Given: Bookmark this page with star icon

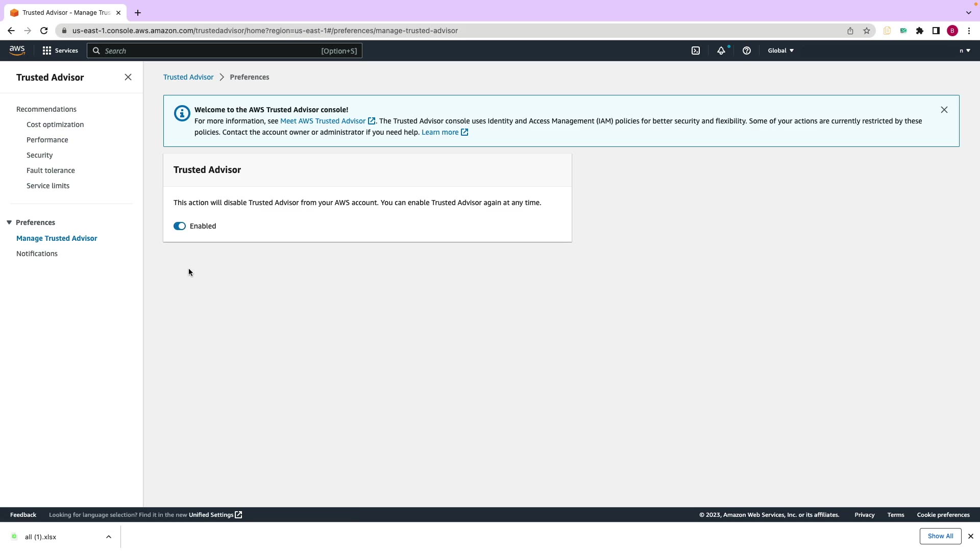Looking at the screenshot, I should [867, 31].
